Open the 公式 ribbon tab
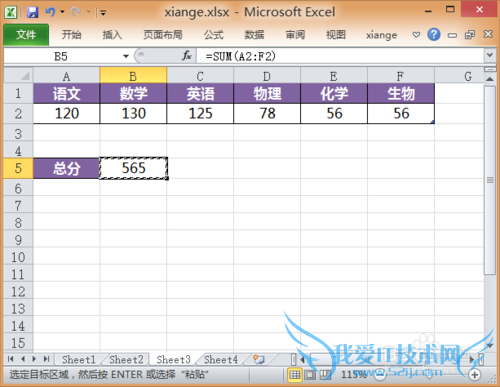The image size is (500, 387). pos(213,35)
